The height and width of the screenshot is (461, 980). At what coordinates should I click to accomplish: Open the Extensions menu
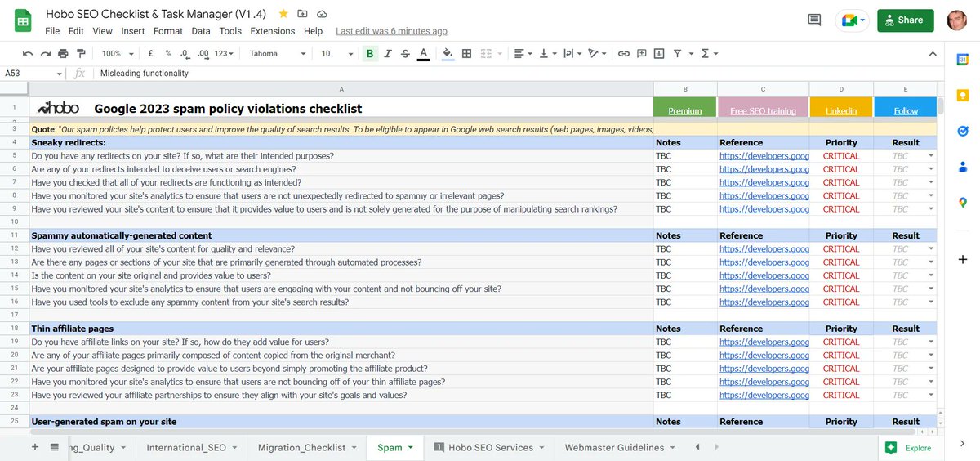(273, 31)
